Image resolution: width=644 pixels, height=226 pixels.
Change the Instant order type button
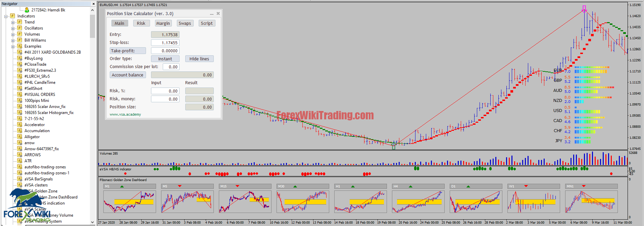point(165,59)
